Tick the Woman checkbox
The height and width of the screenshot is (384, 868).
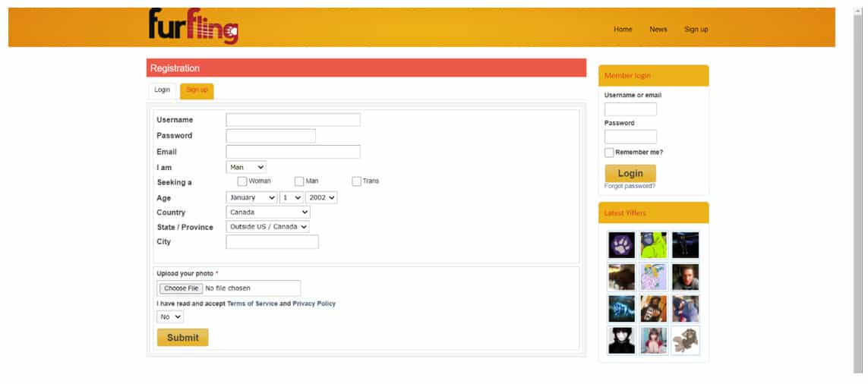pyautogui.click(x=242, y=181)
